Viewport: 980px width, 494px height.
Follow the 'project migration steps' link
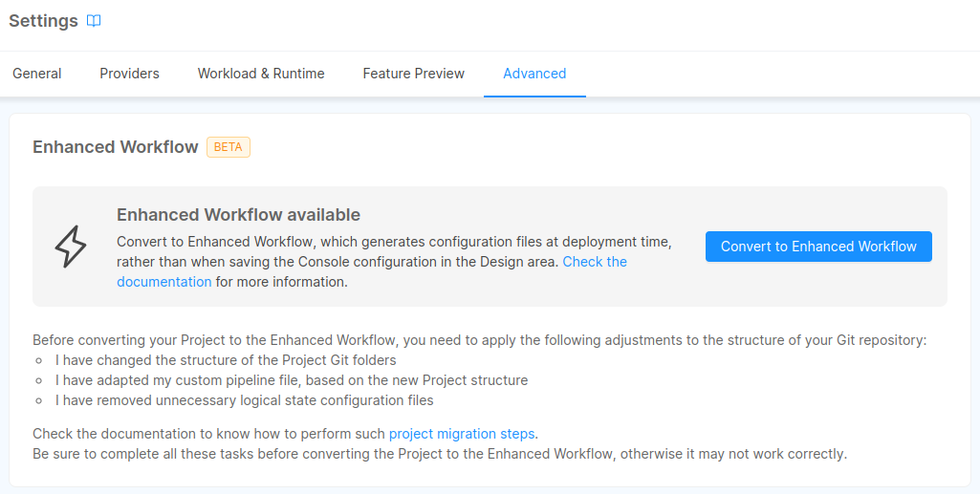462,434
